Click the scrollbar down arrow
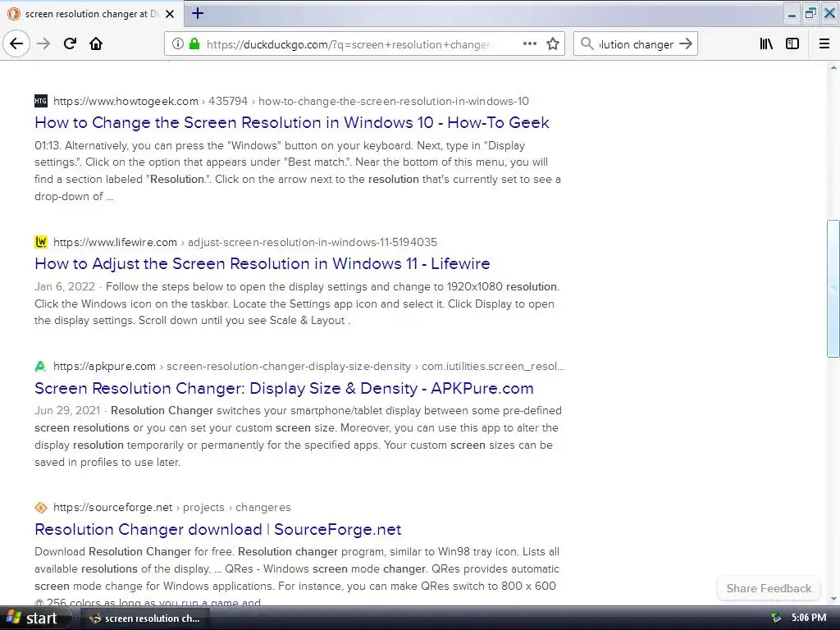The width and height of the screenshot is (840, 630). 833,599
